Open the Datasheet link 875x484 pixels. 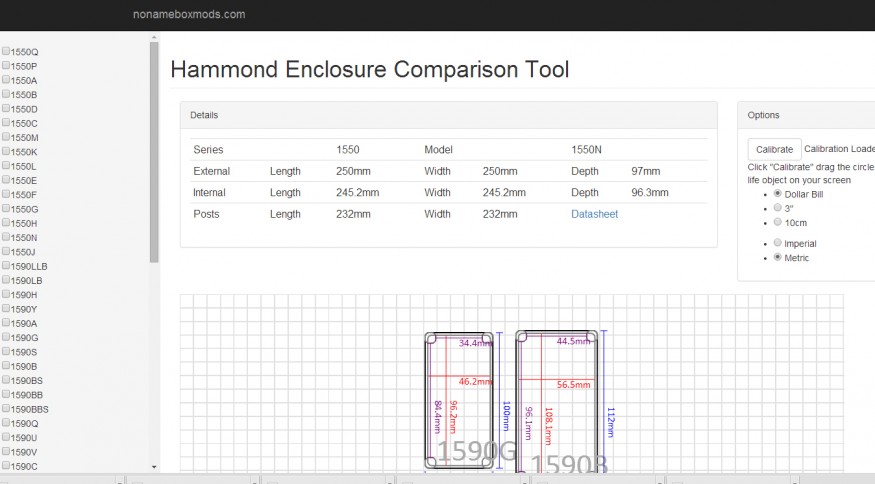coord(594,214)
